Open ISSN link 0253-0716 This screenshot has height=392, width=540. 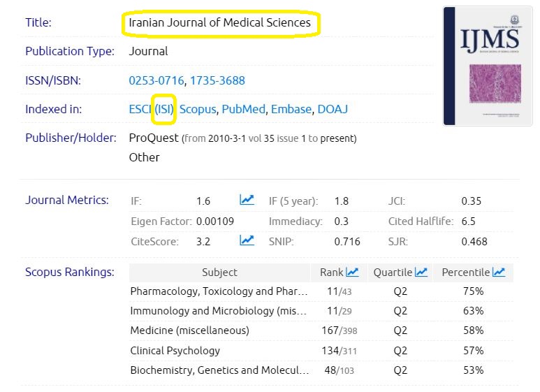[x=156, y=80]
